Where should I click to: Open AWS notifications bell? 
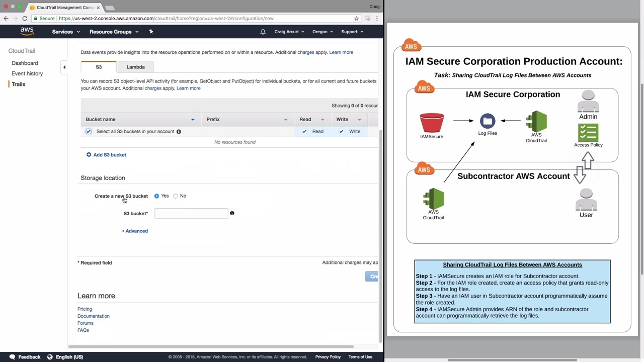coord(263,32)
